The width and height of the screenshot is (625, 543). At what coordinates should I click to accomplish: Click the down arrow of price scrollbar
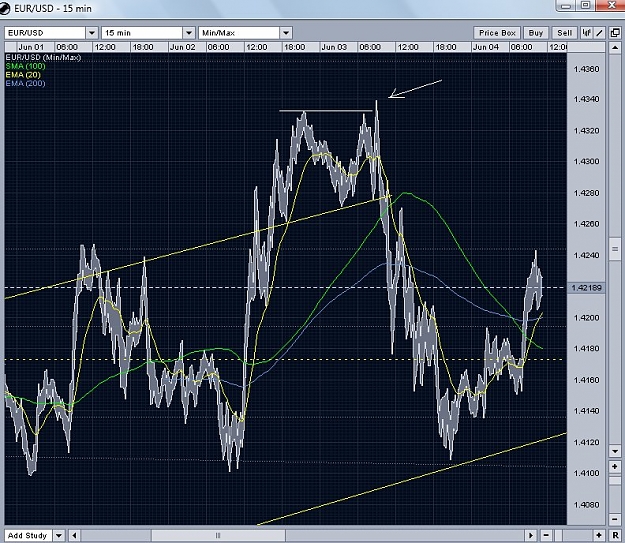click(x=615, y=451)
